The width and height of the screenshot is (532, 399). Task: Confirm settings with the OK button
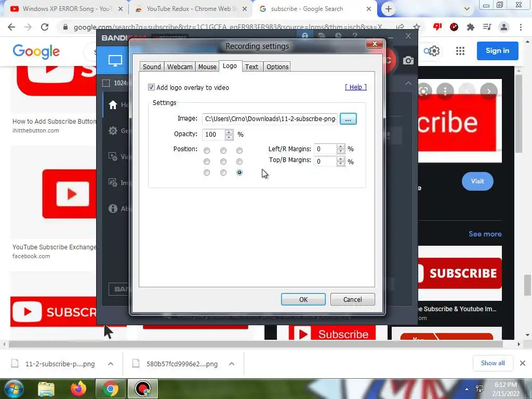[x=303, y=299]
